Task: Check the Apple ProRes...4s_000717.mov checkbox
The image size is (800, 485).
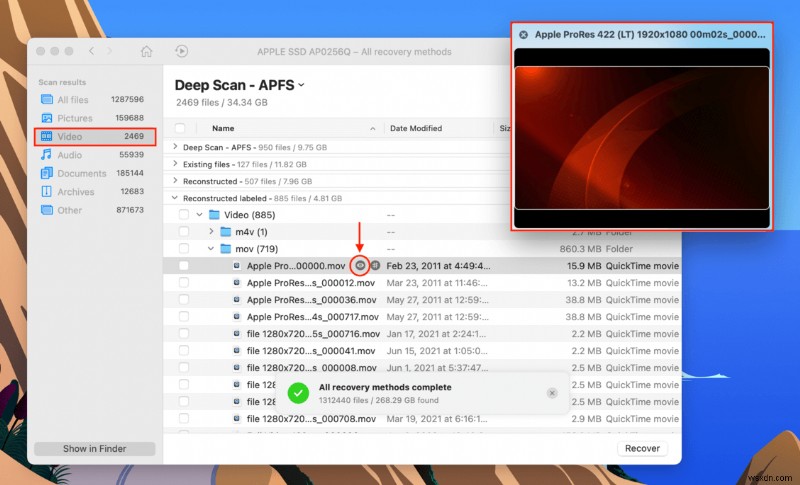Action: click(184, 317)
